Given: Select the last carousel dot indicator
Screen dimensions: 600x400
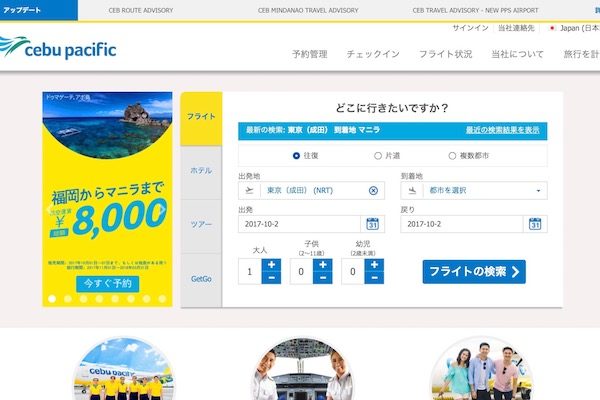Looking at the screenshot, I should click(x=162, y=299).
